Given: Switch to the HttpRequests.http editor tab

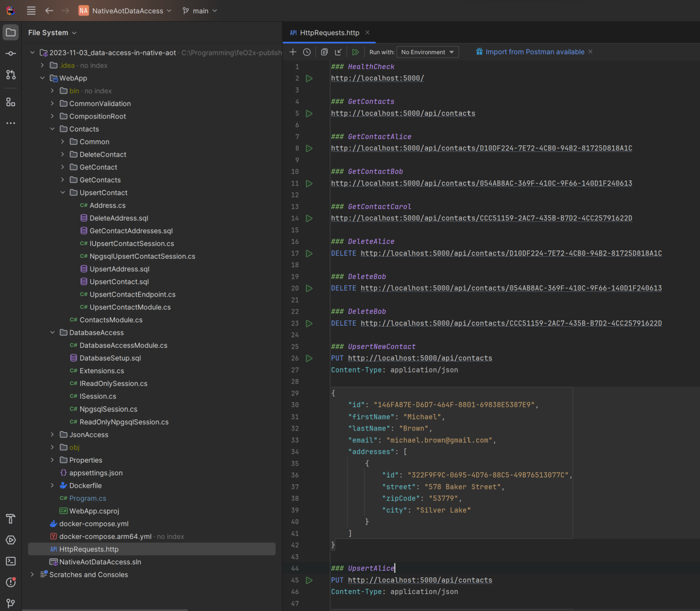Looking at the screenshot, I should pyautogui.click(x=329, y=32).
